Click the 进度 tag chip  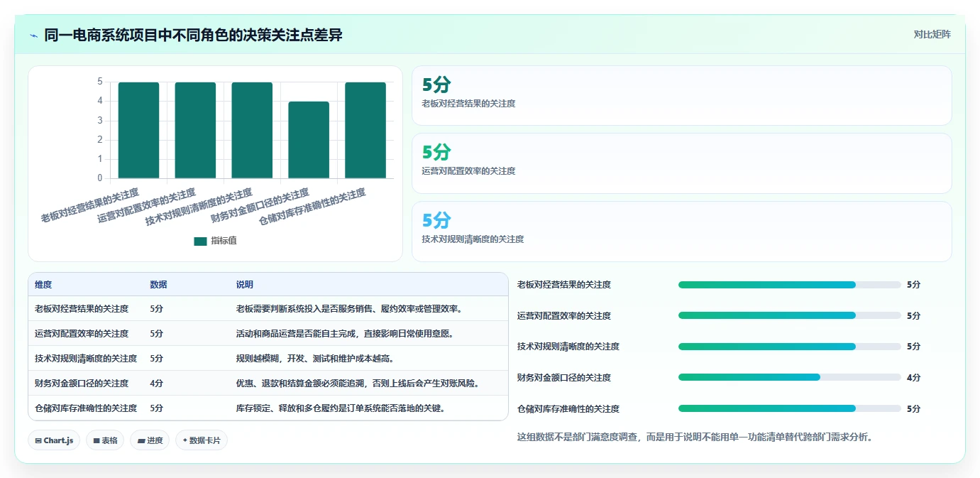click(x=150, y=440)
